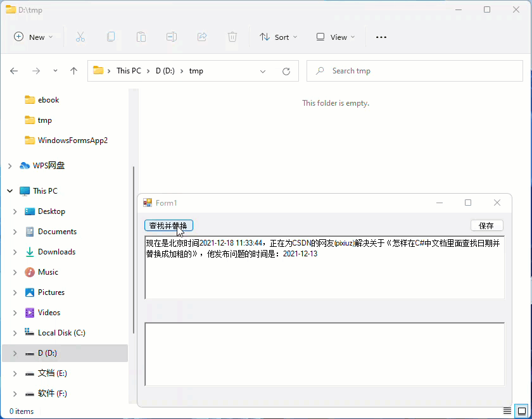Expand the Pictures tree node
The width and height of the screenshot is (532, 419).
click(15, 292)
